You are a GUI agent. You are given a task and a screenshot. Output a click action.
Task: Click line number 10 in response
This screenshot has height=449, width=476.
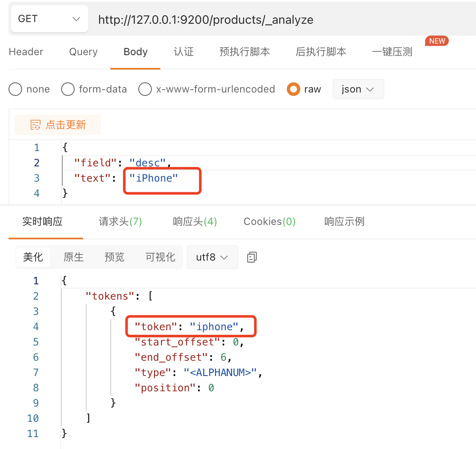tap(33, 418)
